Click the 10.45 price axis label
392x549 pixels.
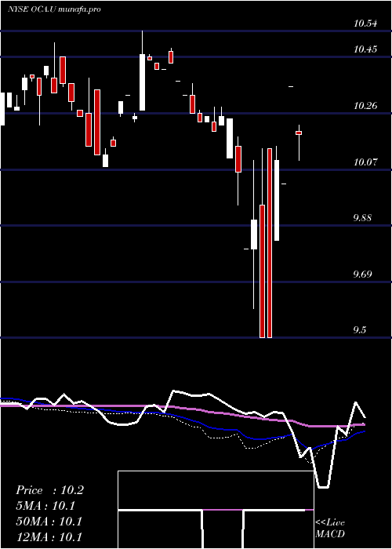[365, 49]
